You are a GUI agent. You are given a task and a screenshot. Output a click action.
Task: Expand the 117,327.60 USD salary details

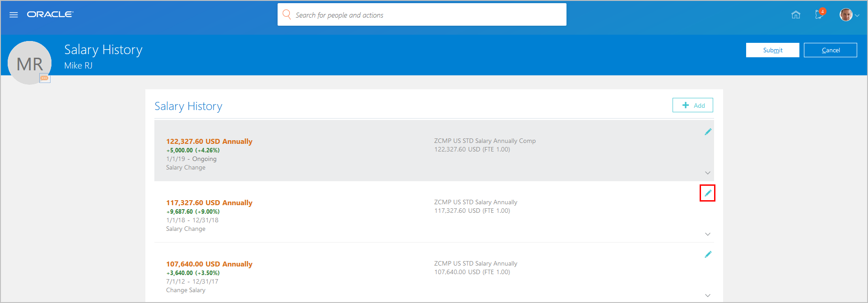click(x=708, y=234)
